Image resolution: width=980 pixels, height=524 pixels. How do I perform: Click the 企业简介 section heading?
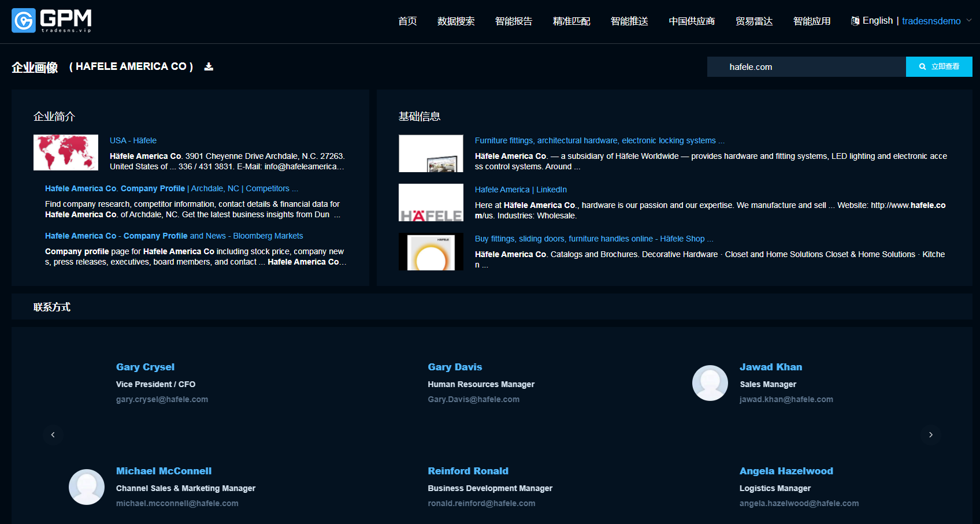click(x=54, y=116)
